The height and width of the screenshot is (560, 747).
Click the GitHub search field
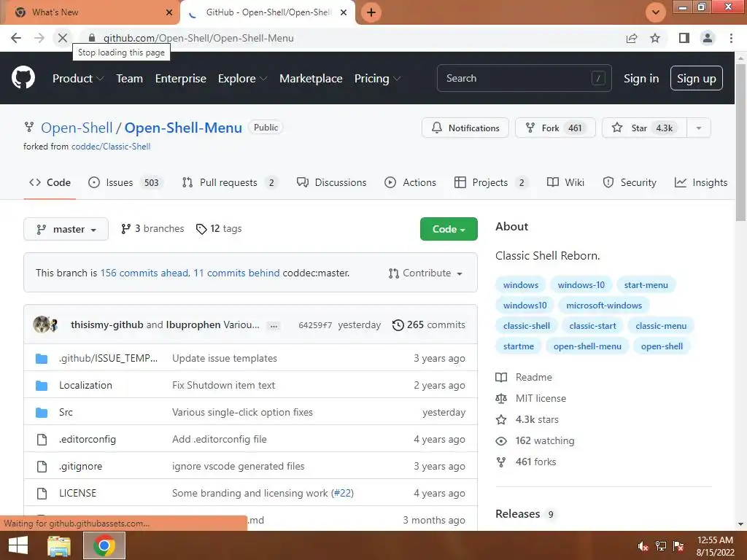(x=524, y=78)
